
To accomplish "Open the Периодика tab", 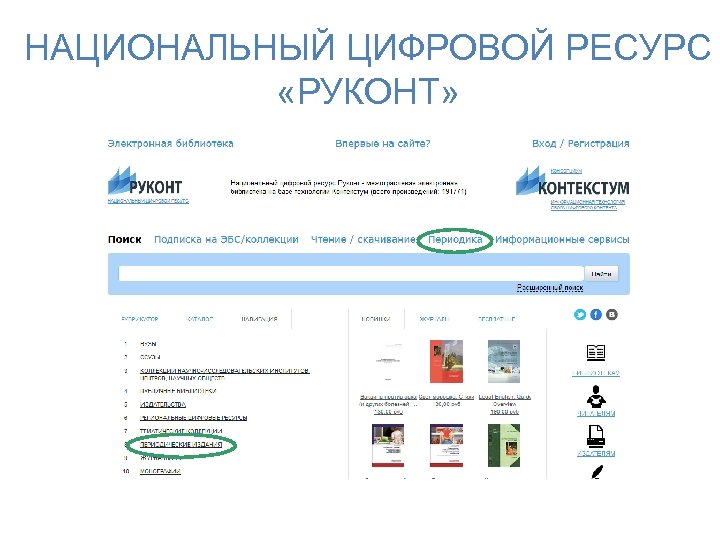I will [x=455, y=239].
